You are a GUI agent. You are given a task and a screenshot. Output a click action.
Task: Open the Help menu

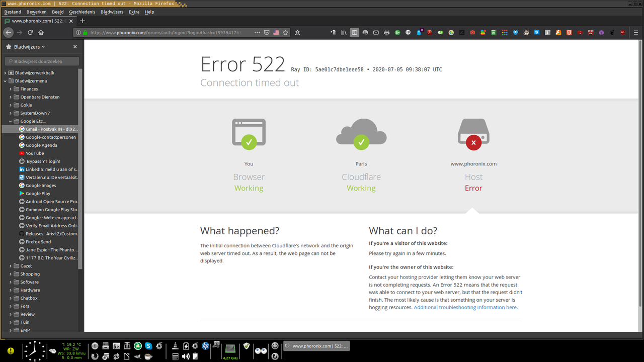[x=149, y=12]
